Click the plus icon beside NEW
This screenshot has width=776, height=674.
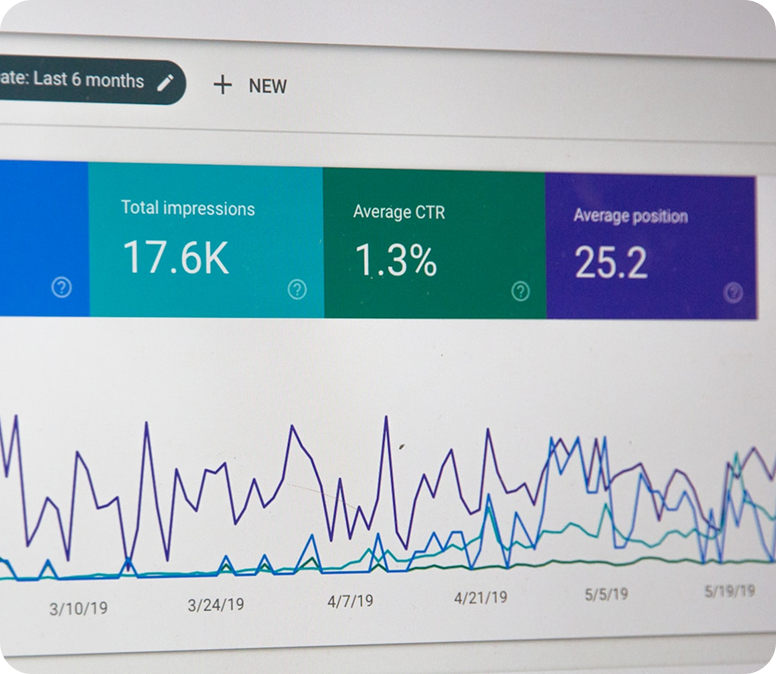(x=222, y=85)
